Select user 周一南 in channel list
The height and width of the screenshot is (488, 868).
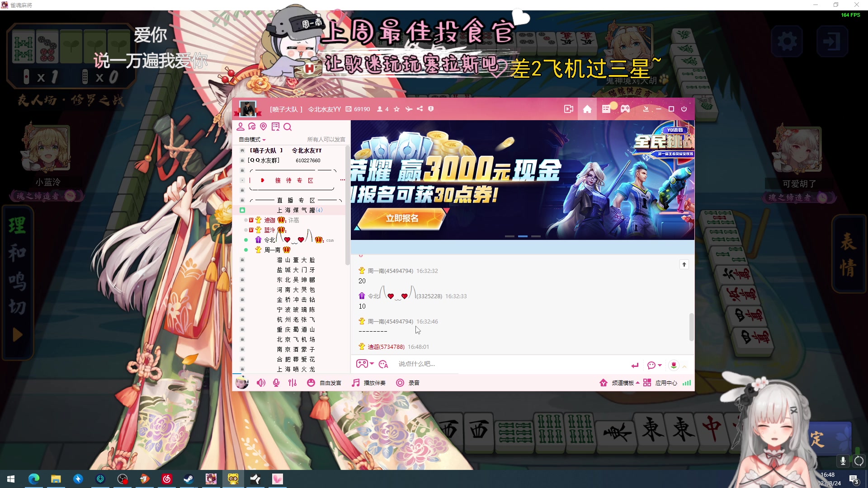272,250
